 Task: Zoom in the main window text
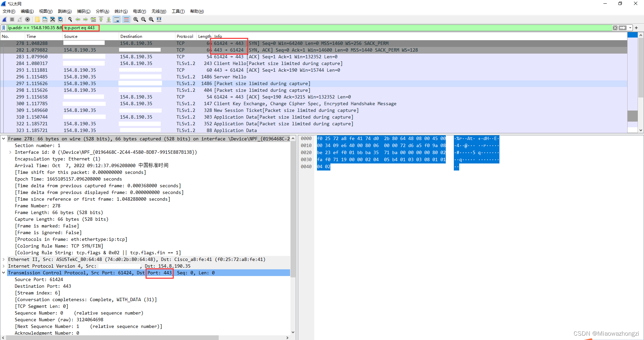click(x=136, y=19)
